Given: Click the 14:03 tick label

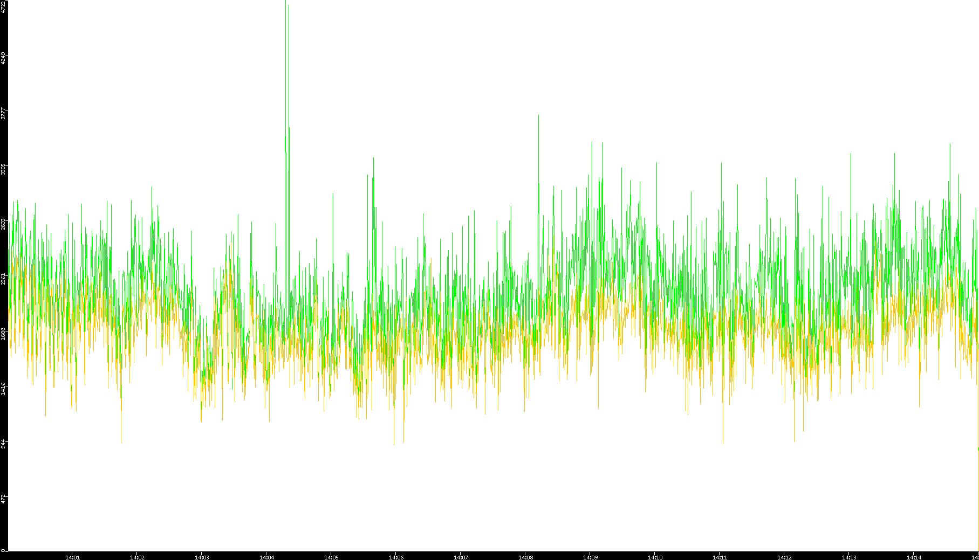Looking at the screenshot, I should click(x=202, y=557).
